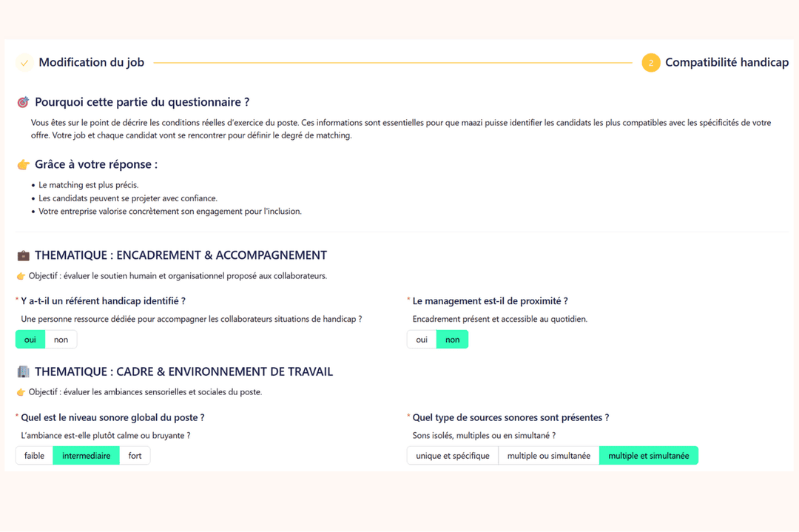
Task: Click pointing hand icon before soutien humain objective
Action: 21,276
